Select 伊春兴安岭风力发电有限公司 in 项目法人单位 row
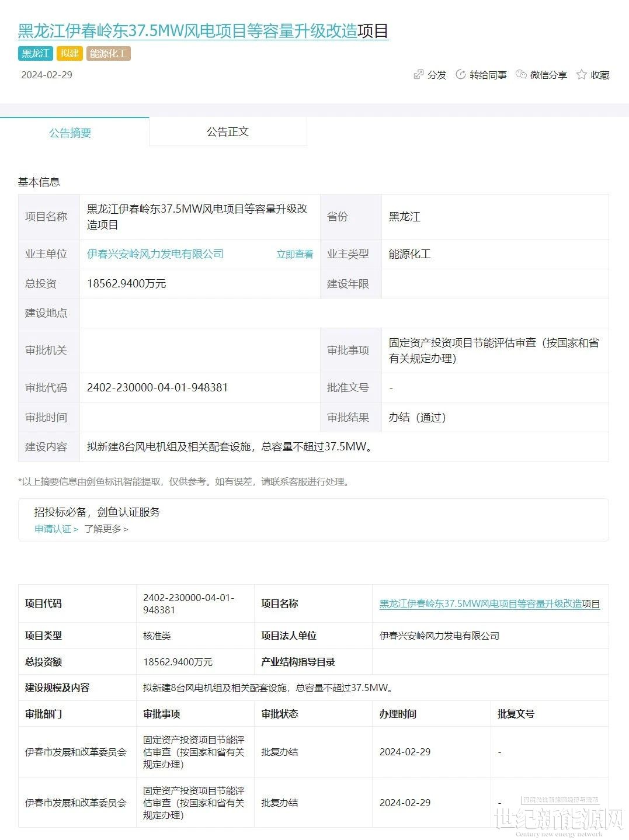This screenshot has height=840, width=629. tap(439, 636)
